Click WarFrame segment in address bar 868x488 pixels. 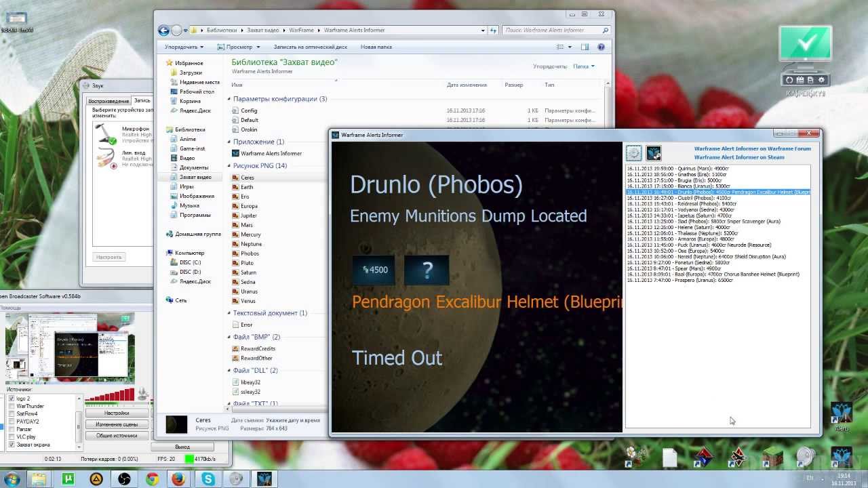click(x=300, y=30)
